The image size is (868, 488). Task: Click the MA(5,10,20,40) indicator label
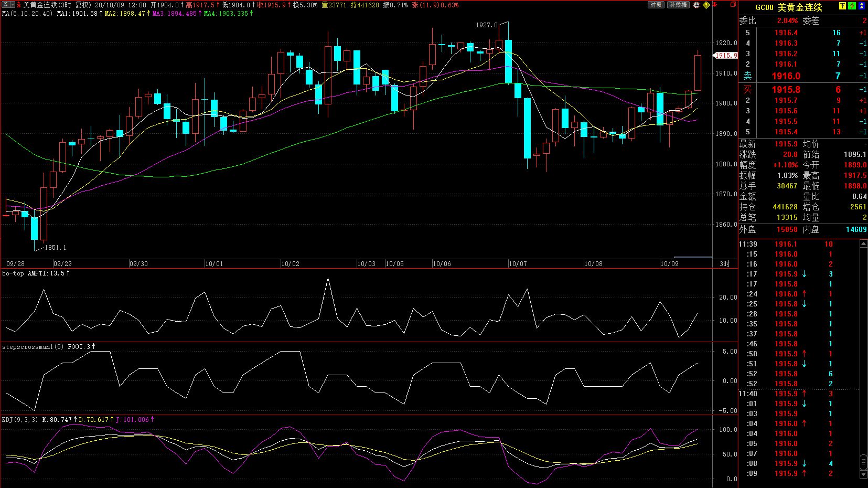tap(27, 13)
